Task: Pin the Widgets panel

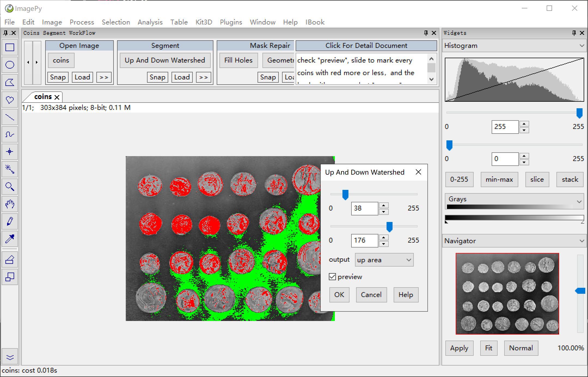Action: [x=574, y=33]
